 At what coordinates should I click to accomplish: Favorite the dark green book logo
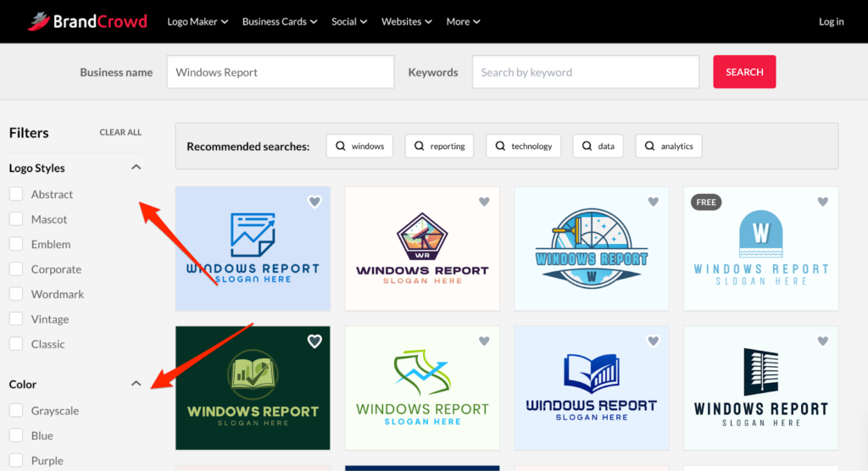click(314, 341)
